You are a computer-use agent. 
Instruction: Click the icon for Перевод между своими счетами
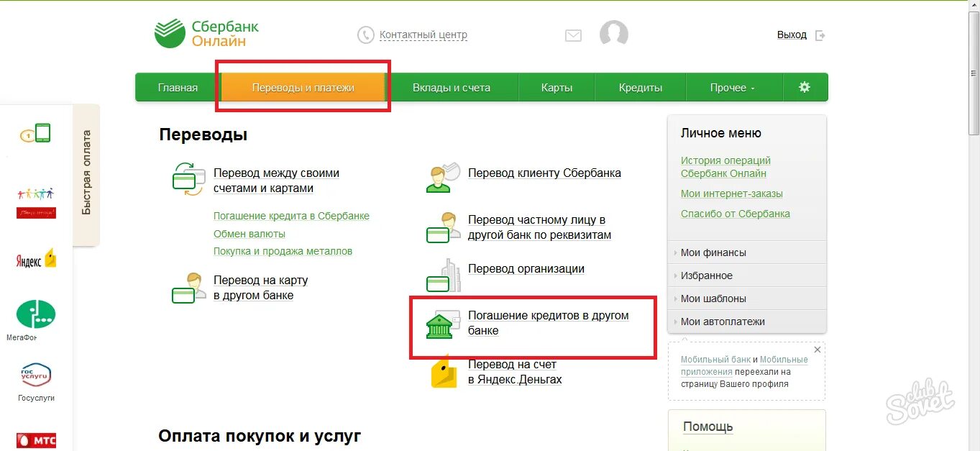190,179
